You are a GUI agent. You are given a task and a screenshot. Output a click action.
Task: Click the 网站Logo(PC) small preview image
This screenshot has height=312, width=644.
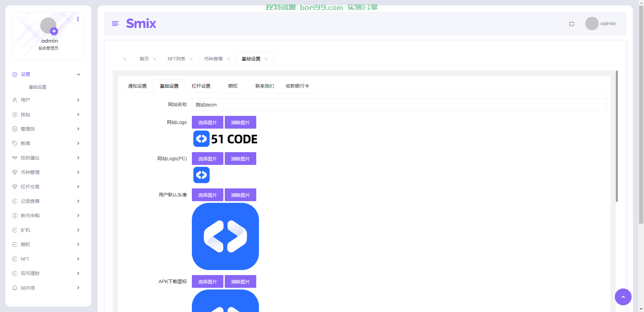201,175
